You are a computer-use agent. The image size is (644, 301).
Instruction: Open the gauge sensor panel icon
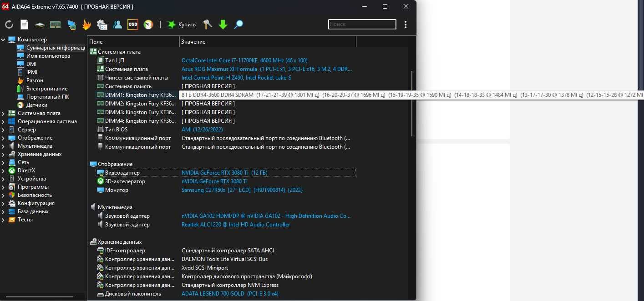click(148, 25)
